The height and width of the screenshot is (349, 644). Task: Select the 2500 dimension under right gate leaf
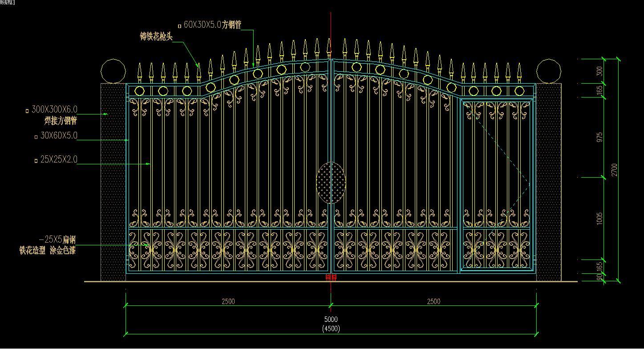(x=433, y=301)
